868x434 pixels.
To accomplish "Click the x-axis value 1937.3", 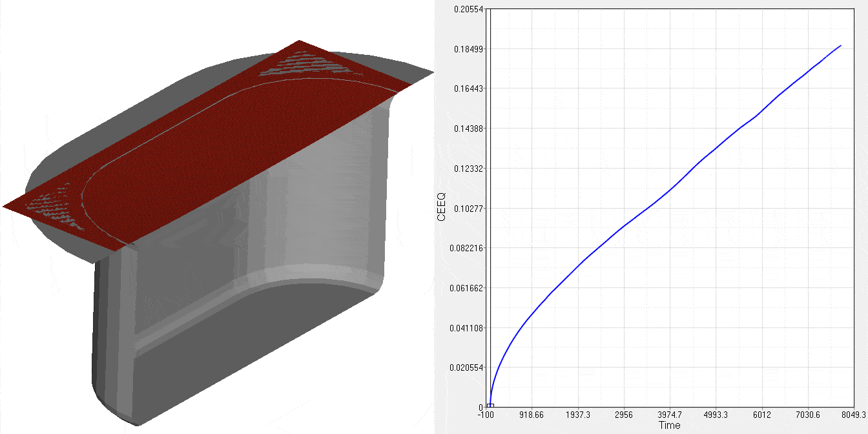I will coord(577,415).
